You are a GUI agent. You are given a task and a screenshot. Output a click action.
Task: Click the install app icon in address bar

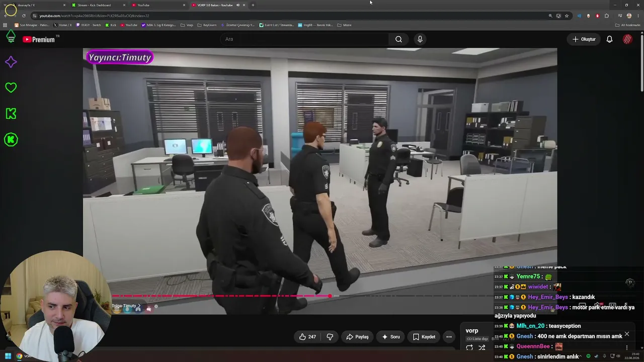point(558,16)
